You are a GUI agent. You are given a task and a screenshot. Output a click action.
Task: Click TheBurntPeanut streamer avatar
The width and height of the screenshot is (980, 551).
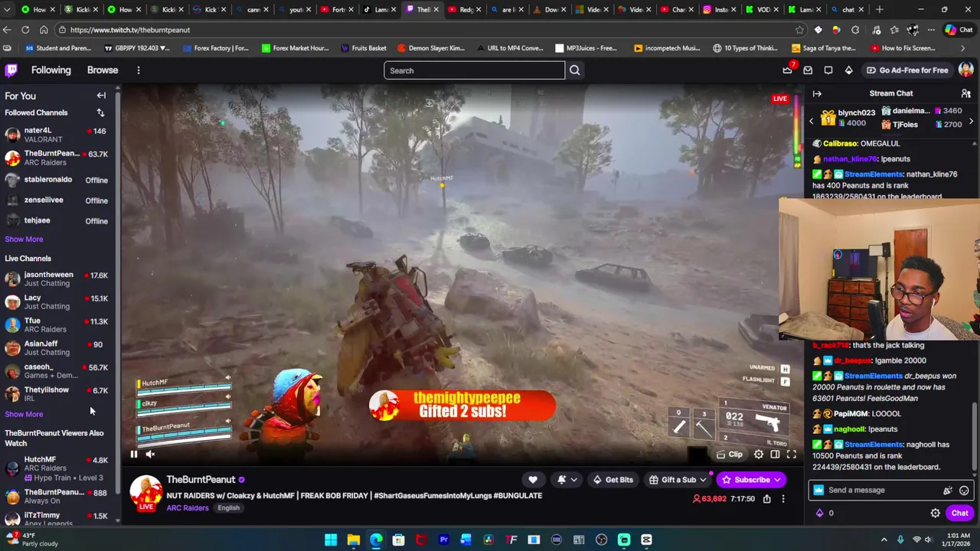click(x=145, y=491)
